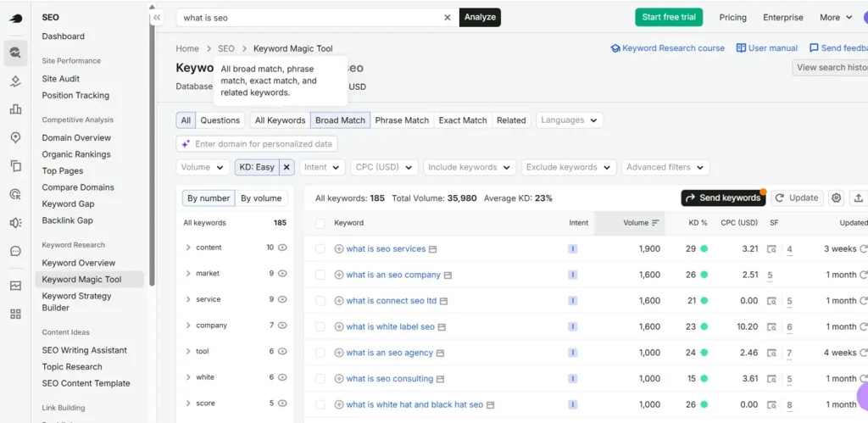Screen dimensions: 868x423
Task: Open the megaphone advertising sidebar icon
Action: (x=15, y=223)
